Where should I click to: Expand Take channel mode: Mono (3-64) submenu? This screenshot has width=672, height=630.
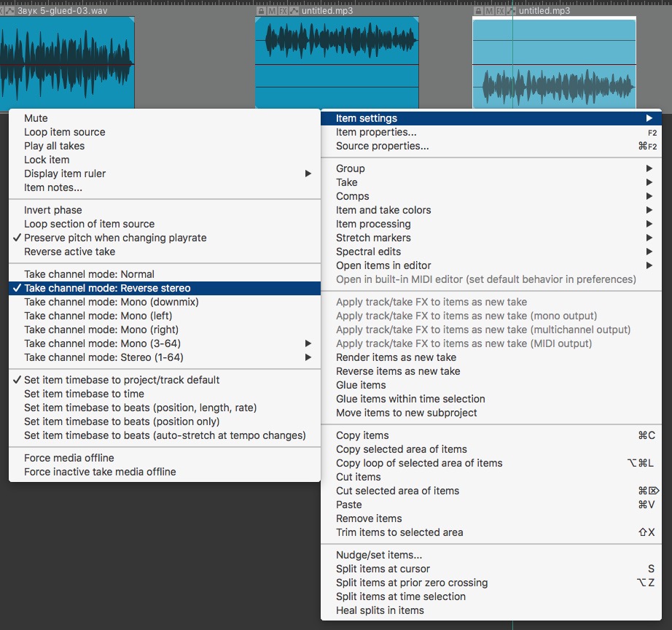coord(165,343)
